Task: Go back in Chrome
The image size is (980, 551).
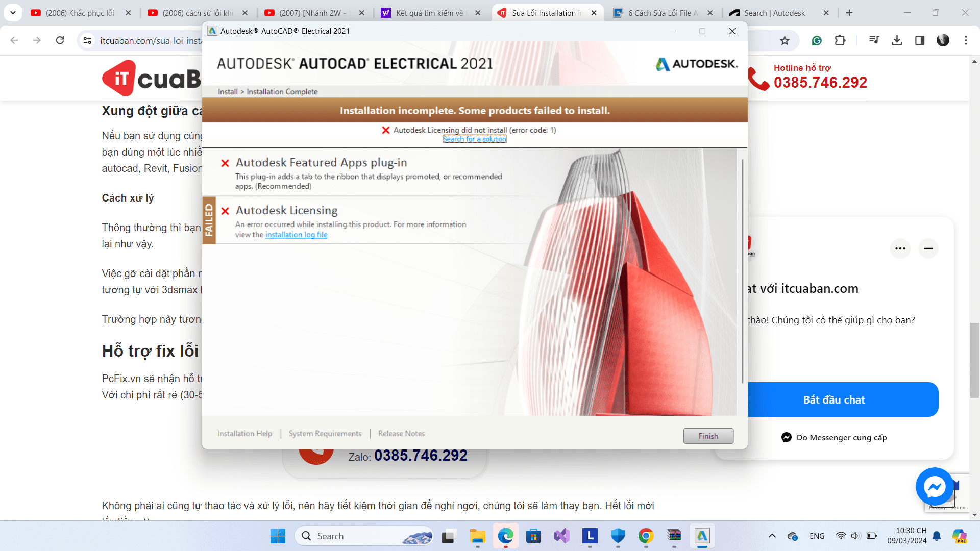Action: coord(14,40)
